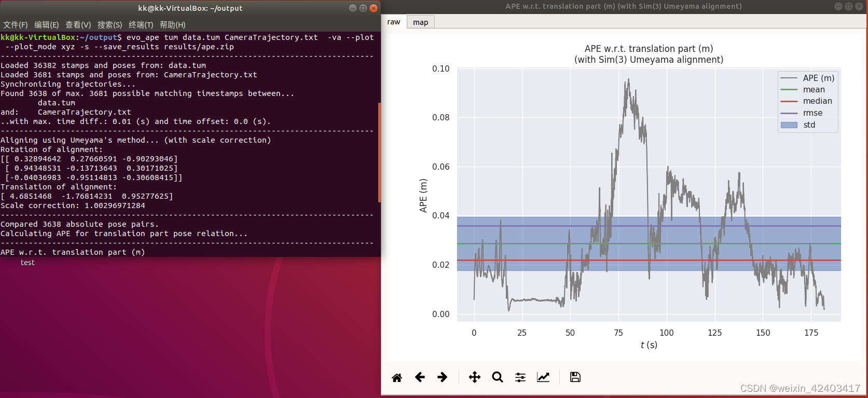The image size is (868, 398).
Task: Minimize the APE plot window
Action: pos(838,6)
